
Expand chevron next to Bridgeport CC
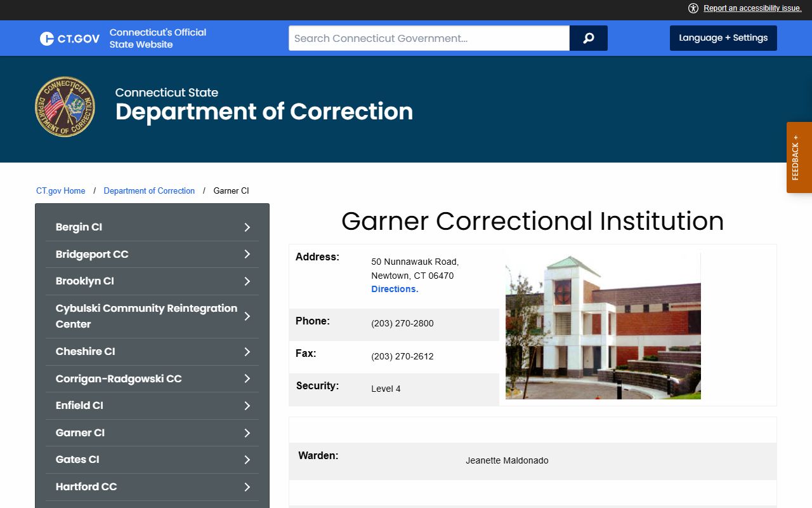[247, 254]
